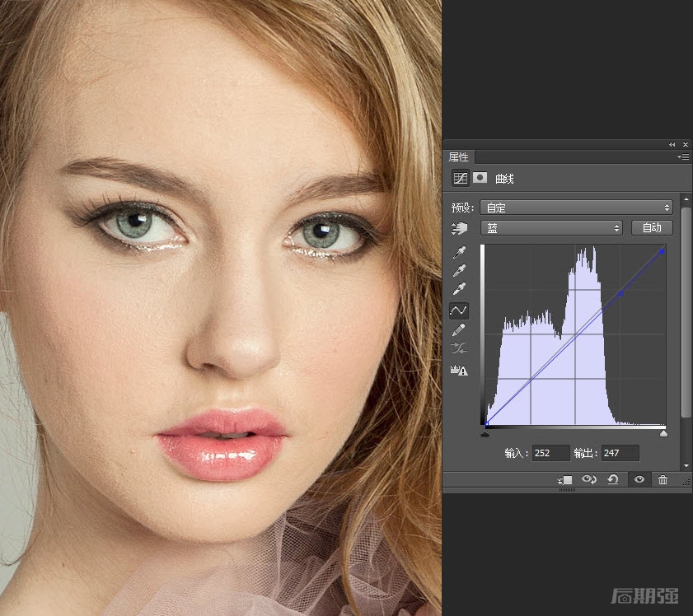Collapse the Properties panel double arrows

pyautogui.click(x=672, y=144)
